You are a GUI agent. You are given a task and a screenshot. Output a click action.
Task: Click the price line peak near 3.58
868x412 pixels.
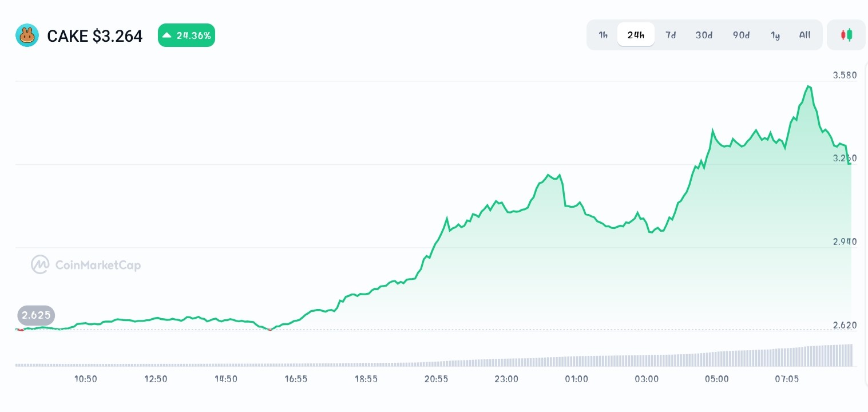coord(808,86)
